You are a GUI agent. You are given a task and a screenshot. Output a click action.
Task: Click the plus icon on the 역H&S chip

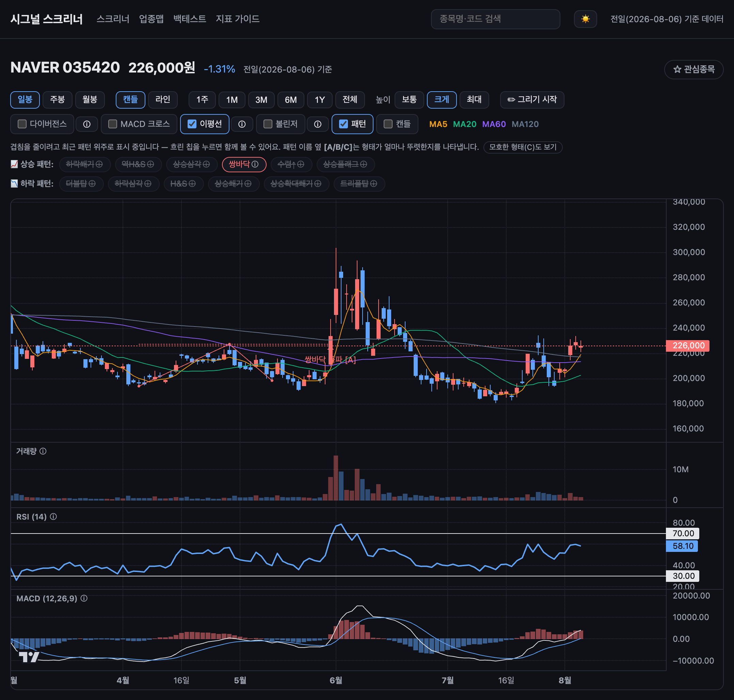[x=150, y=164]
